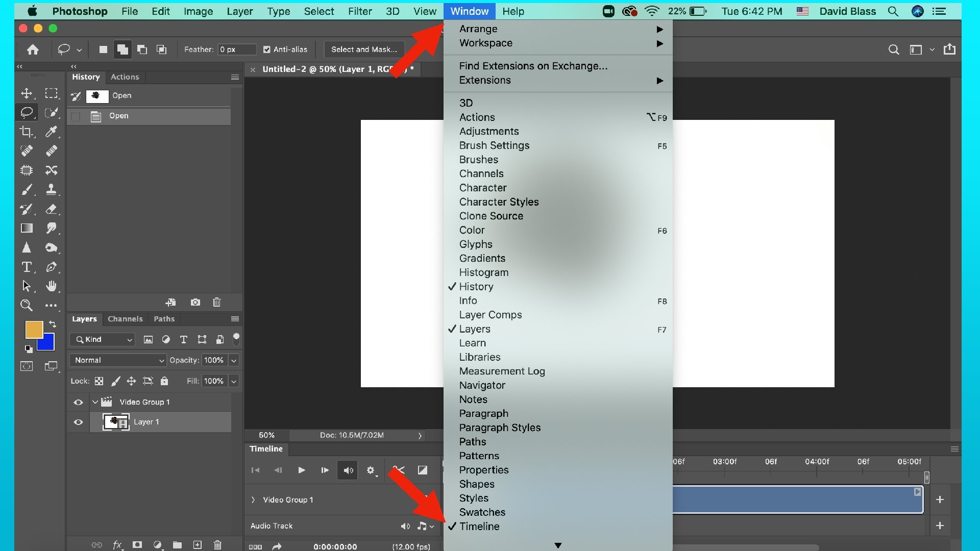Image resolution: width=980 pixels, height=551 pixels.
Task: Select the Zoom tool in toolbar
Action: tap(26, 306)
